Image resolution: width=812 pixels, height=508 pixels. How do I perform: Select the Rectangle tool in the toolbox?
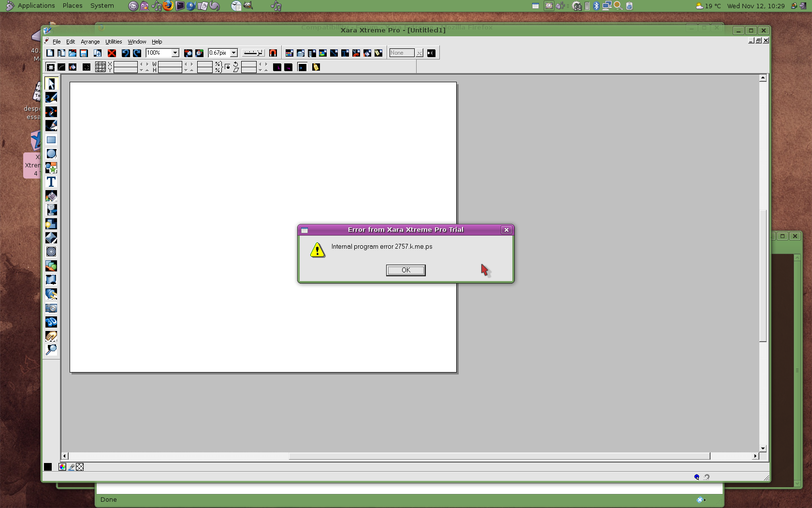51,140
